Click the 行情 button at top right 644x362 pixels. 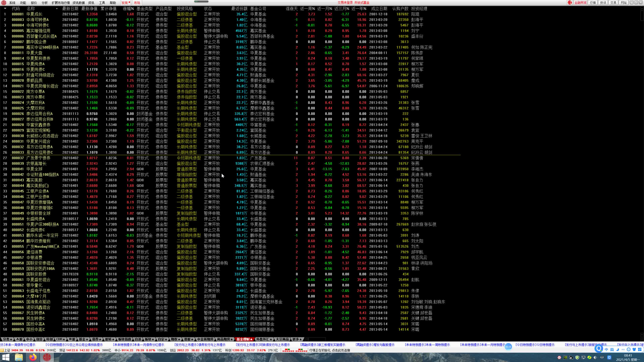[x=593, y=3]
